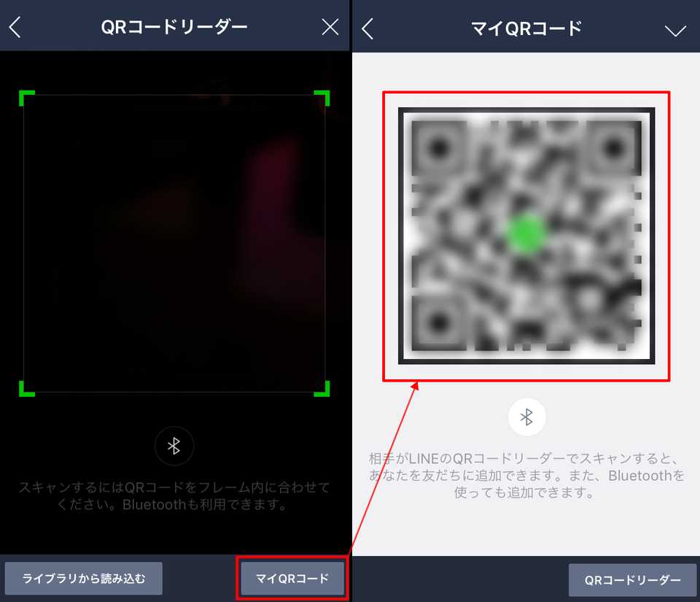
Task: Tap the blurred QR code image
Action: pyautogui.click(x=526, y=236)
